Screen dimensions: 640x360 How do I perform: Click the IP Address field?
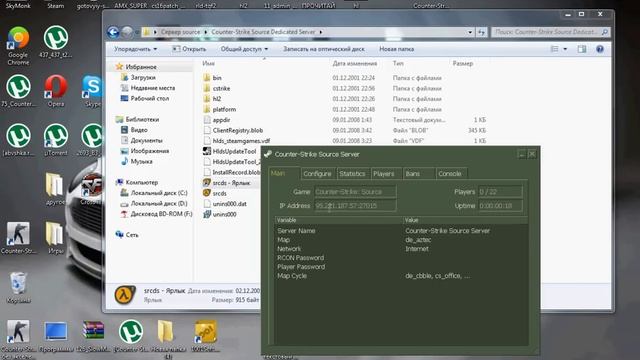click(355, 206)
